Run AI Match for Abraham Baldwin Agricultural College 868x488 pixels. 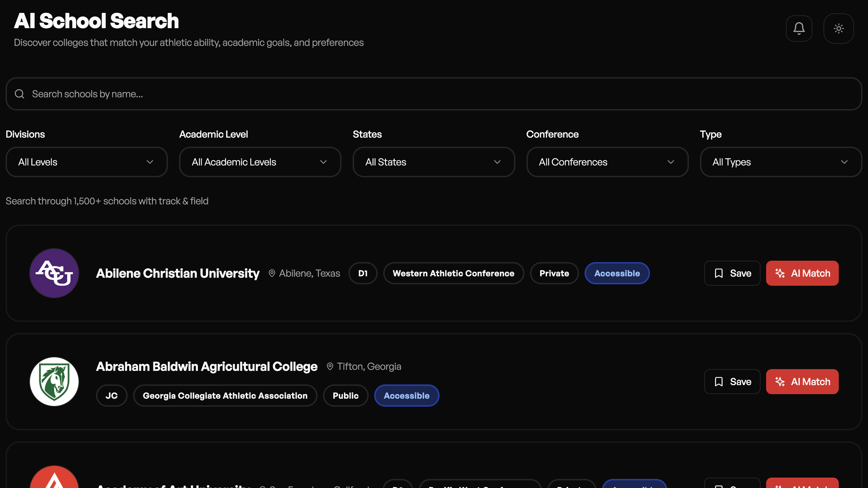(802, 381)
